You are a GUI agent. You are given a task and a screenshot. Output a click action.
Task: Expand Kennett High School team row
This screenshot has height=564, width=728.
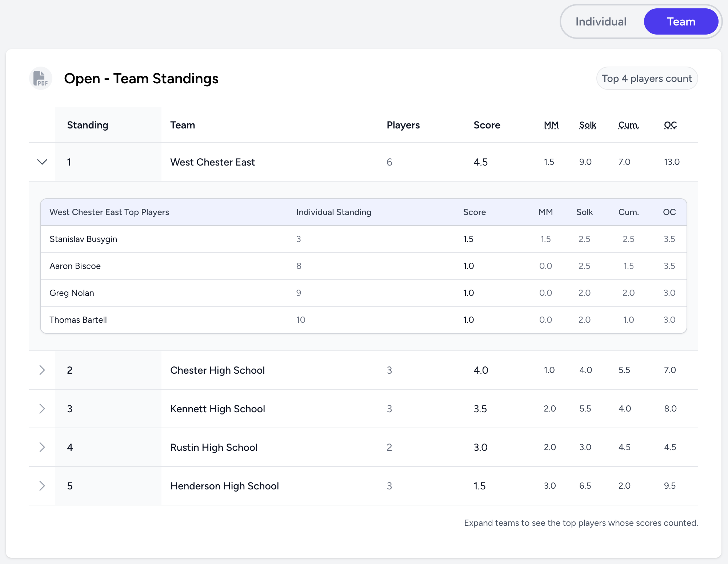pos(42,409)
